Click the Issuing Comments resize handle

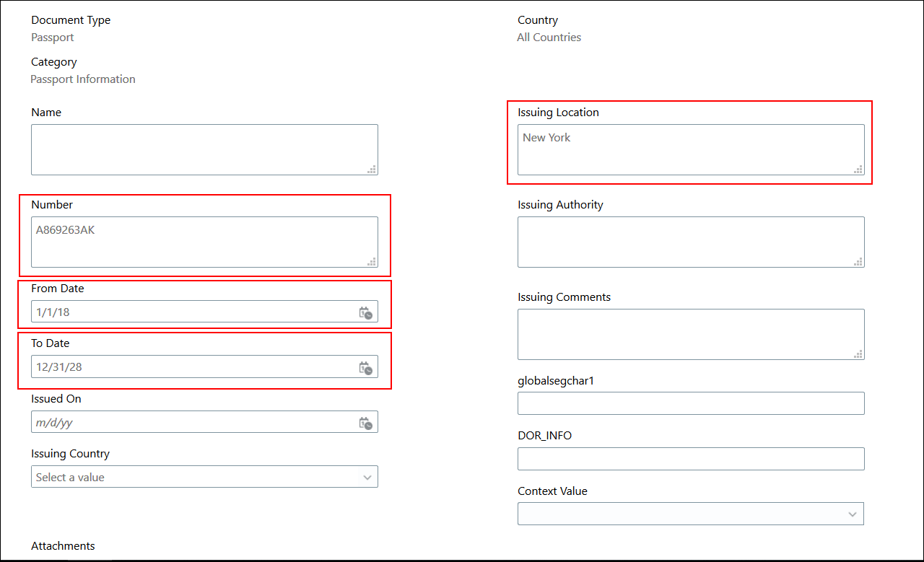click(859, 354)
